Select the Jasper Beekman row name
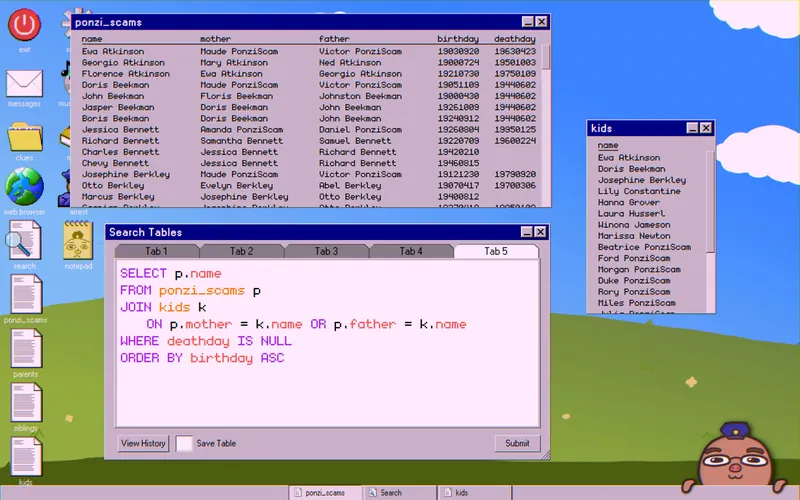 tap(118, 108)
